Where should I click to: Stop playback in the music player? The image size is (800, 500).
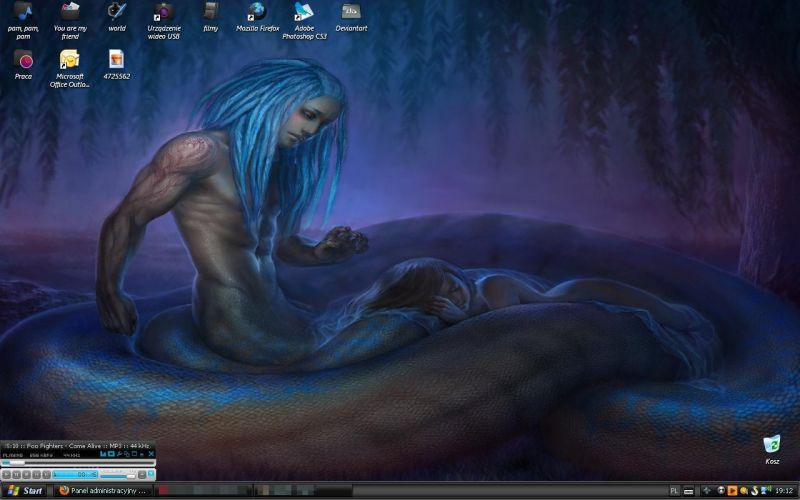pos(27,474)
